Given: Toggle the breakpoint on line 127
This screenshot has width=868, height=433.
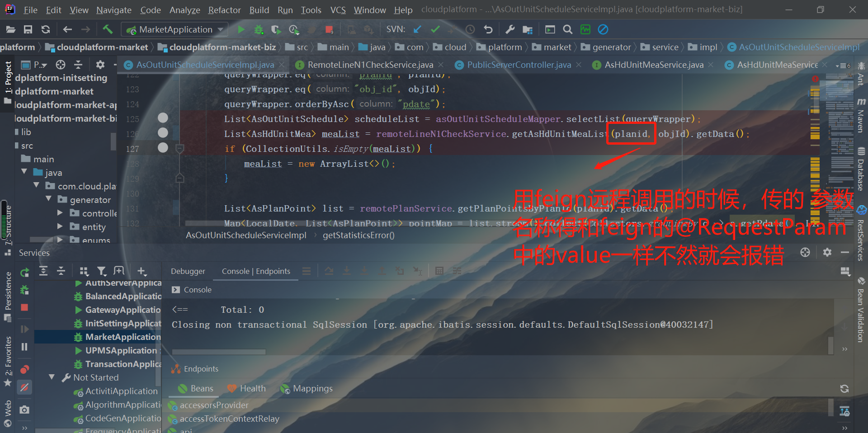Looking at the screenshot, I should pyautogui.click(x=163, y=148).
